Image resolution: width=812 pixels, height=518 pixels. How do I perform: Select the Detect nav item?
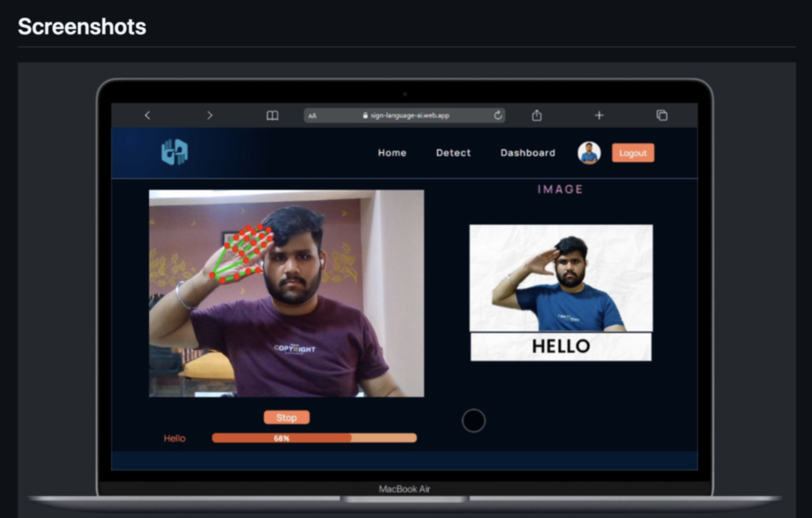coord(453,153)
